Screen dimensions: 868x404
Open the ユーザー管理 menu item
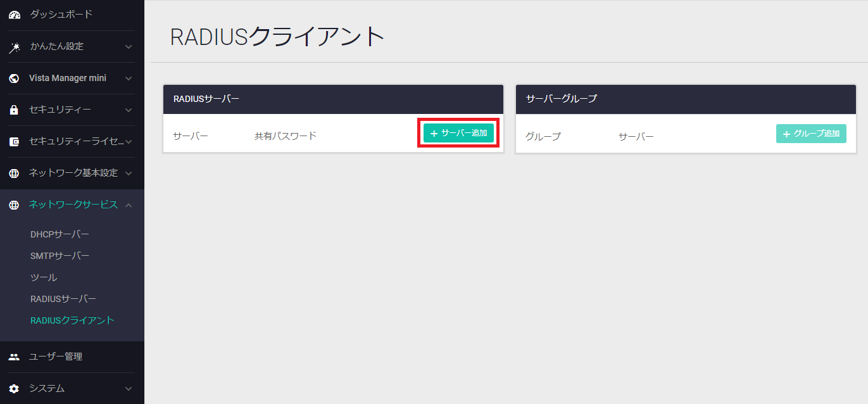click(x=56, y=357)
